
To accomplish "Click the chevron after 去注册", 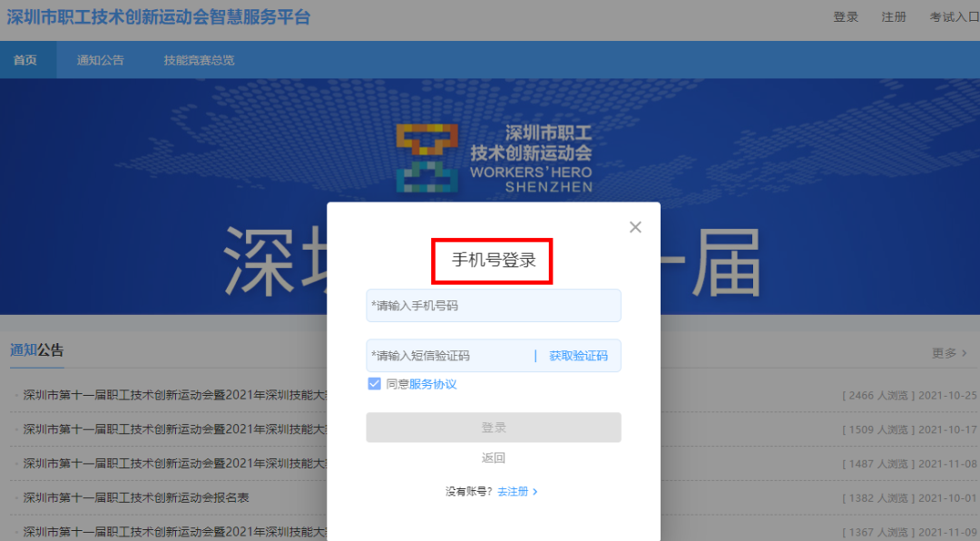I will pyautogui.click(x=535, y=492).
